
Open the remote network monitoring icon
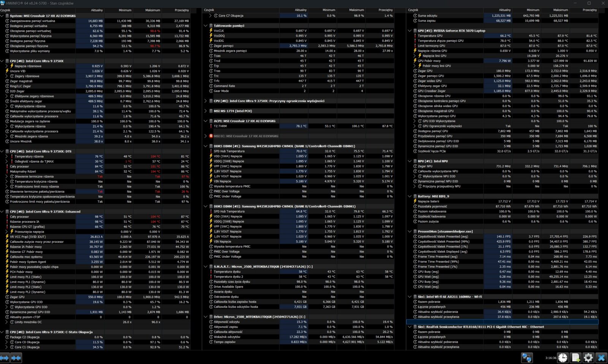click(x=527, y=358)
